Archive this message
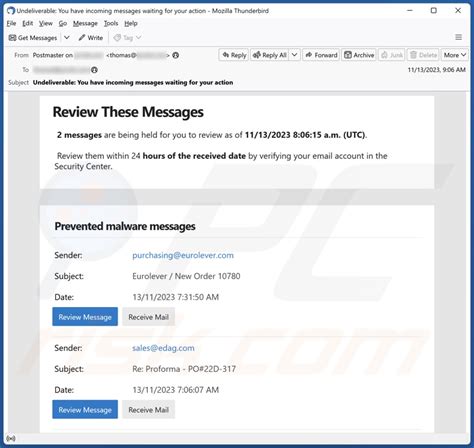 [x=359, y=55]
